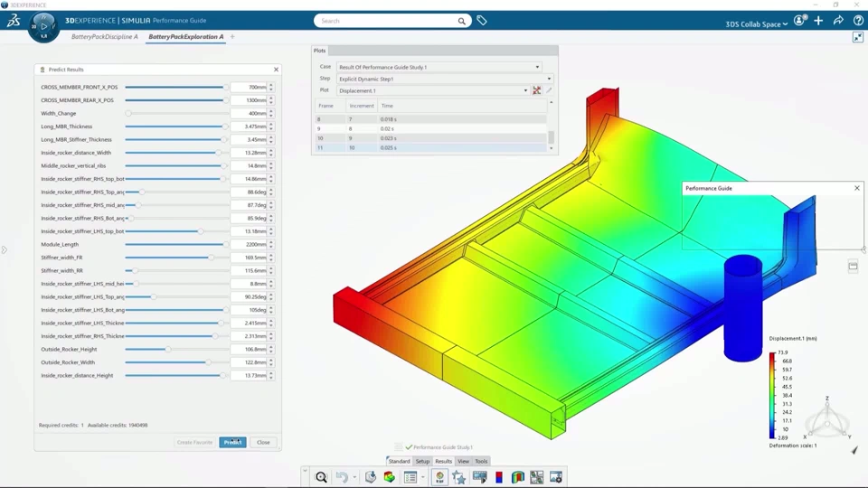868x488 pixels.
Task: Click the Stiffner_width_FR slider handle
Action: pos(211,258)
